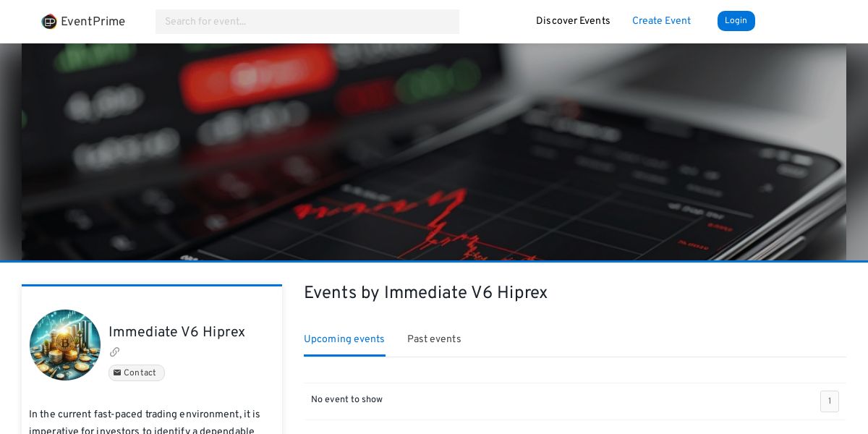Open the organizer website link icon
Viewport: 868px width, 434px height.
pos(114,352)
